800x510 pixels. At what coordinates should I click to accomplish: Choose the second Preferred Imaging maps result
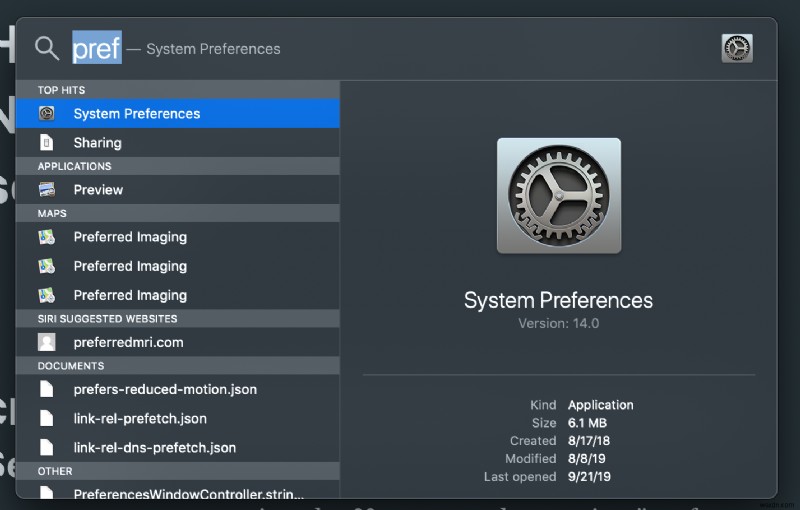coord(130,266)
